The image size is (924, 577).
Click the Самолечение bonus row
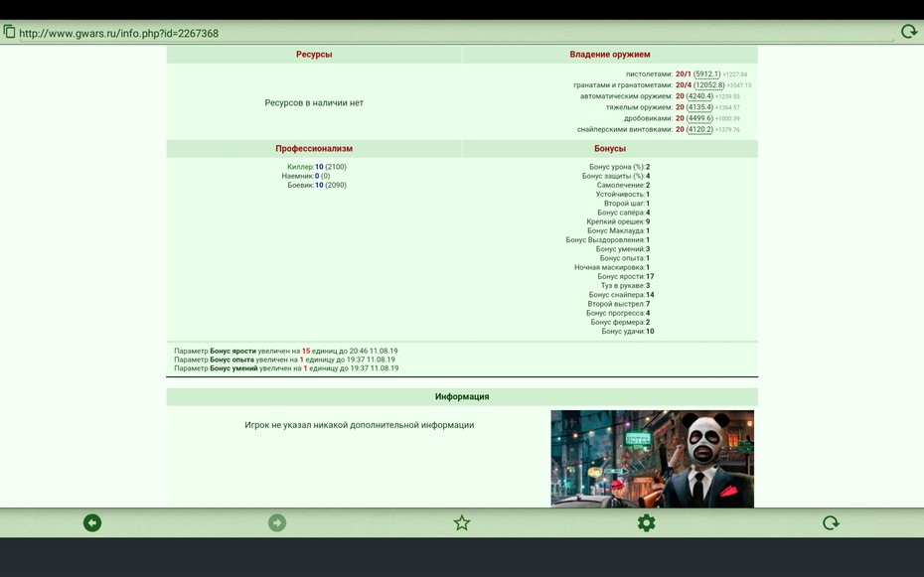click(x=624, y=185)
